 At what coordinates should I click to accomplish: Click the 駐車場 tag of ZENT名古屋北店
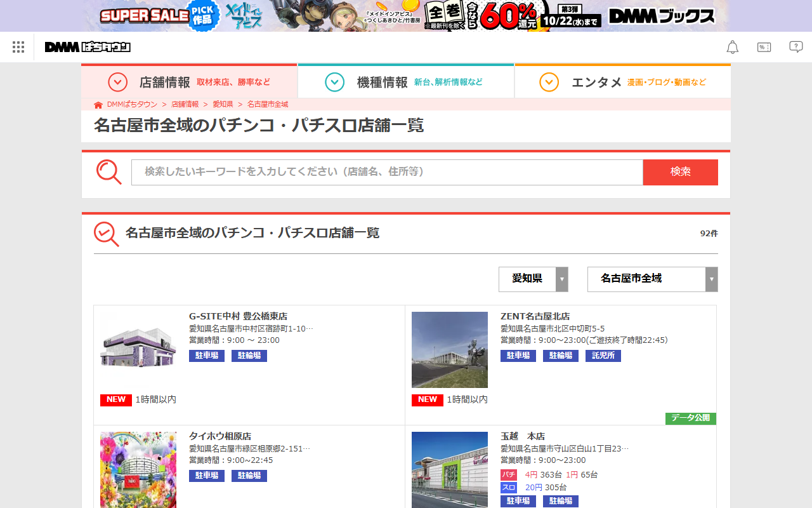[518, 356]
